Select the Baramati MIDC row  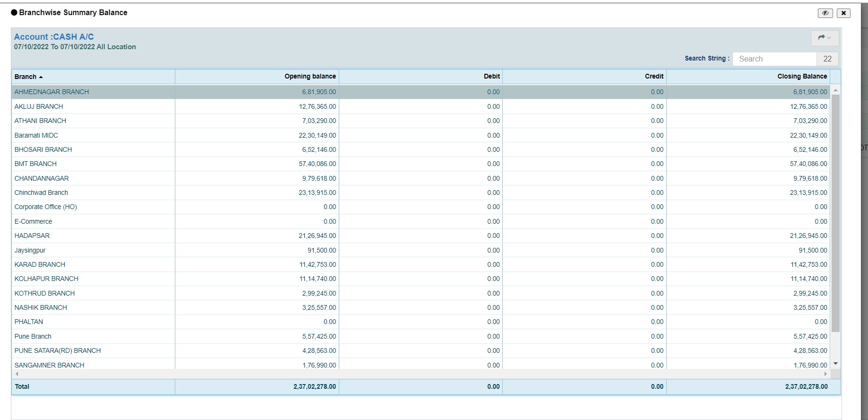coord(421,135)
